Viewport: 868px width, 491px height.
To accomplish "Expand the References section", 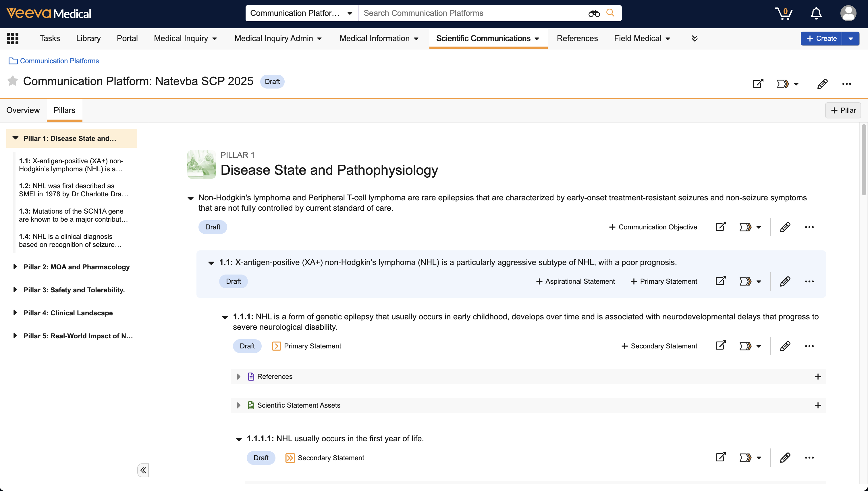I will click(239, 376).
